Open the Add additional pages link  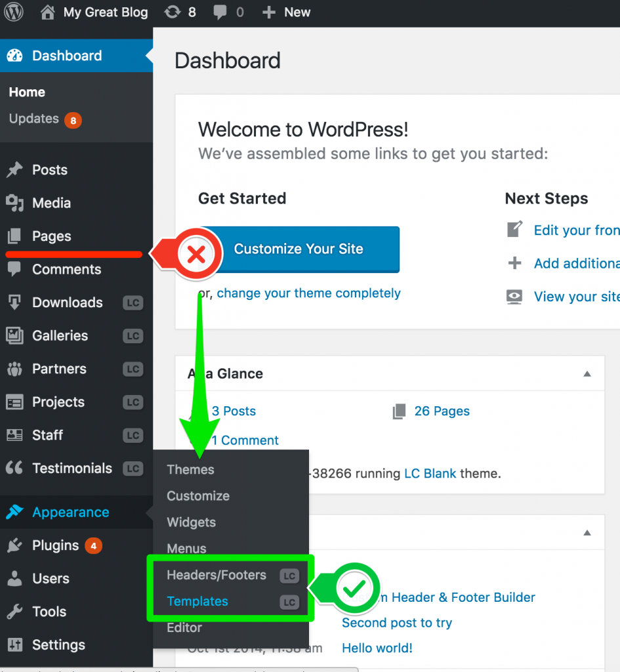click(x=577, y=263)
